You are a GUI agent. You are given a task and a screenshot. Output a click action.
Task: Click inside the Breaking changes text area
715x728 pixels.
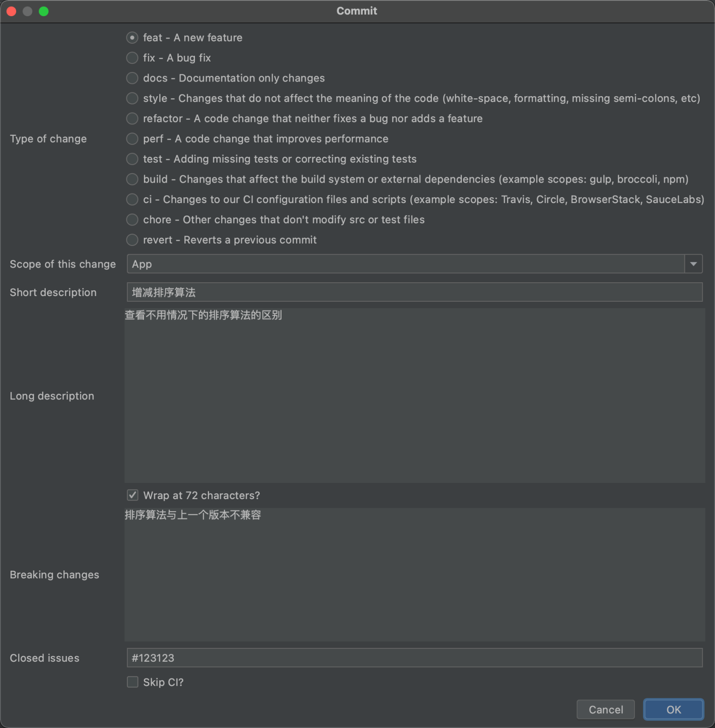click(414, 574)
